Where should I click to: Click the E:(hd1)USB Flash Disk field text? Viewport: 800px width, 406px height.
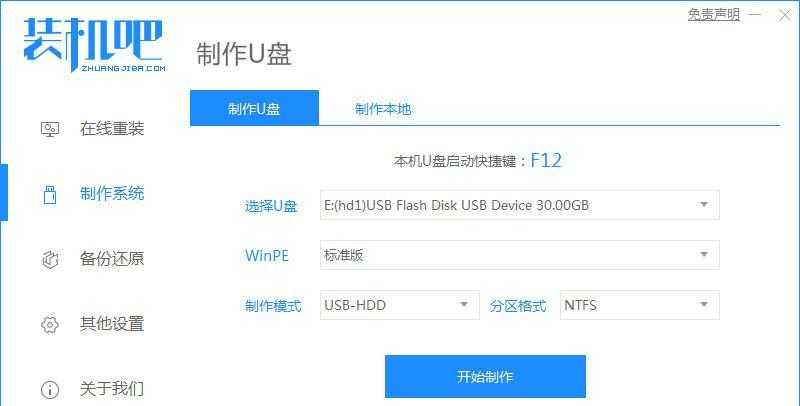[456, 205]
